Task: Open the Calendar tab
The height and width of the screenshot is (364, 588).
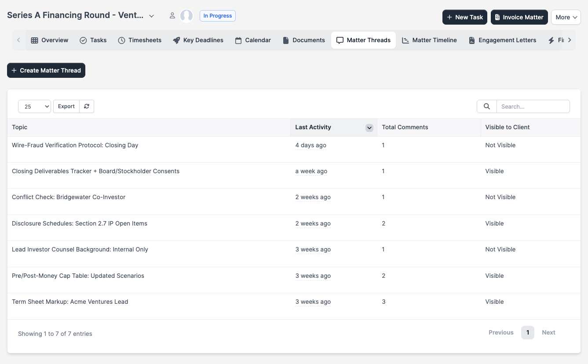Action: click(253, 40)
